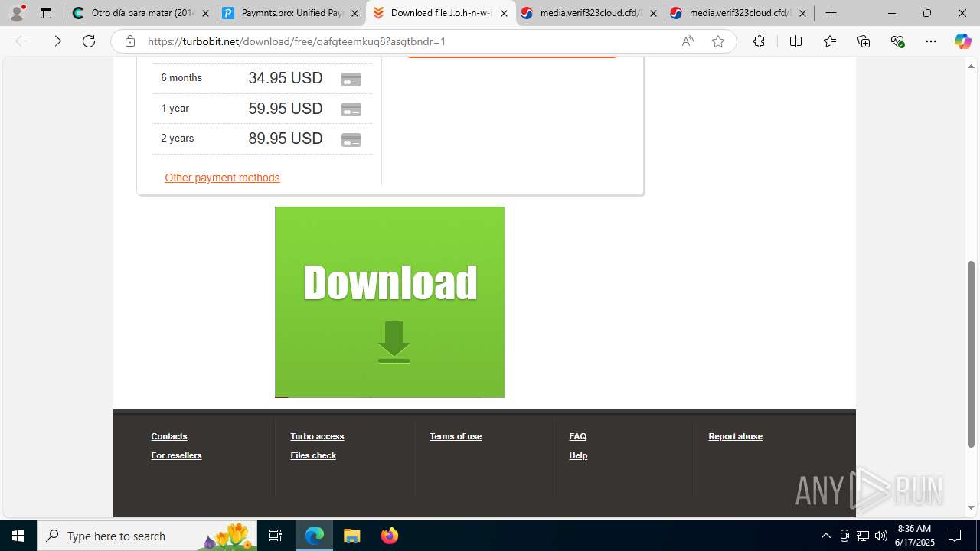This screenshot has height=551, width=980.
Task: Open the volume speaker tray icon
Action: [x=880, y=536]
